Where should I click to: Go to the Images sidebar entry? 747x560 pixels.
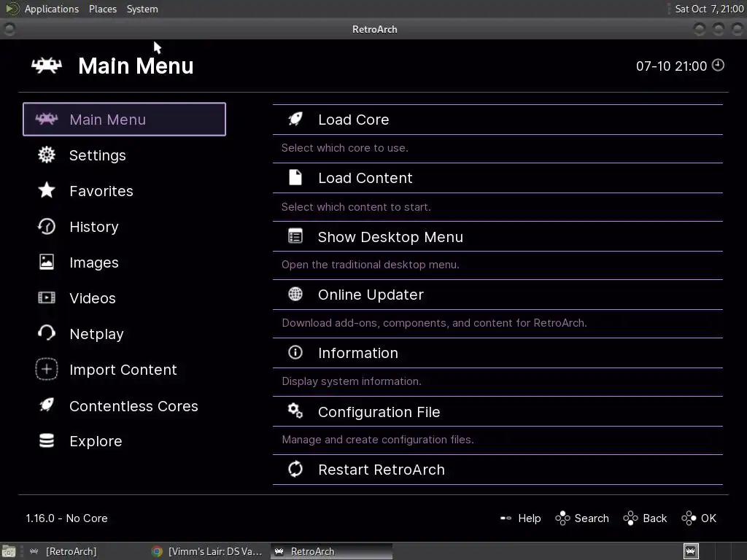click(x=124, y=262)
